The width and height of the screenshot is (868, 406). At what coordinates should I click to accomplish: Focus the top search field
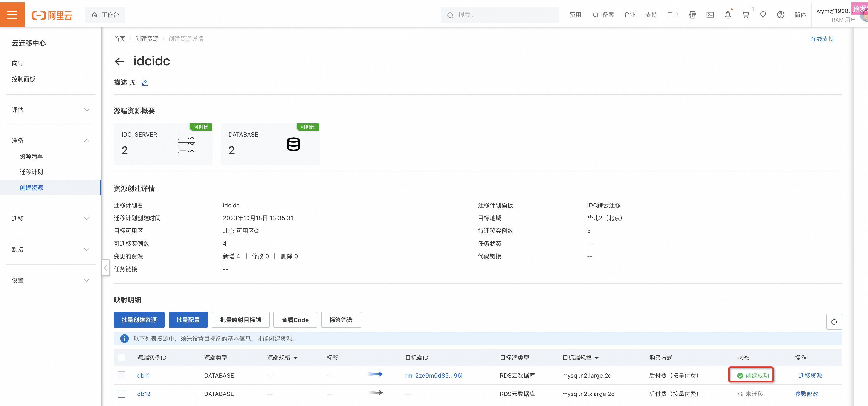(499, 15)
